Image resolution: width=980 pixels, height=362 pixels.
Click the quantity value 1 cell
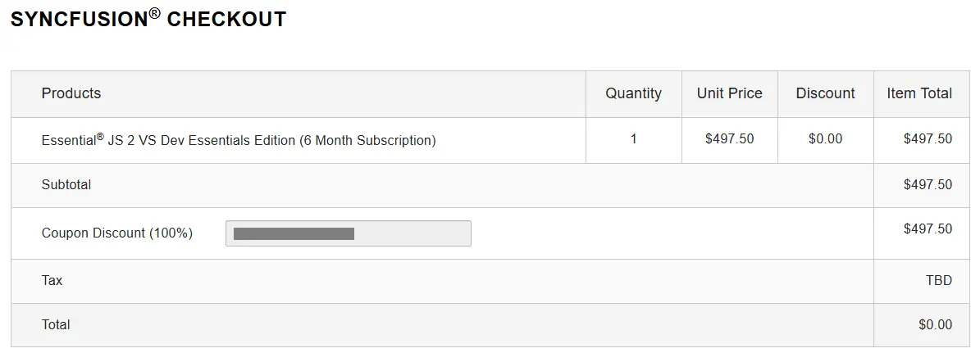(x=633, y=138)
